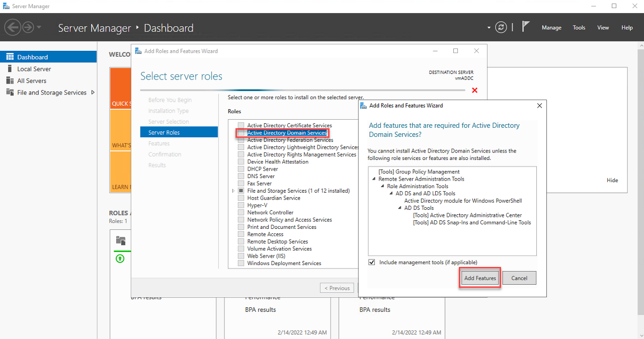This screenshot has height=339, width=644.
Task: Open the View menu
Action: [x=603, y=28]
